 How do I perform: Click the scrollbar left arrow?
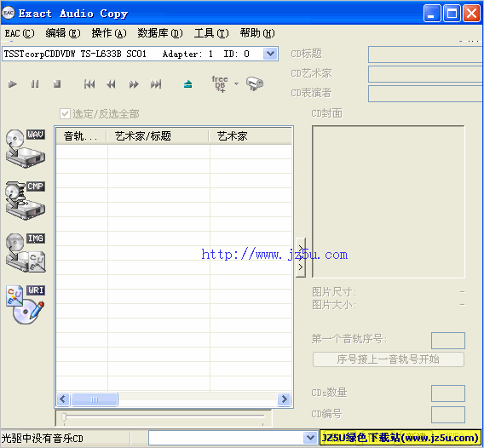coord(63,399)
